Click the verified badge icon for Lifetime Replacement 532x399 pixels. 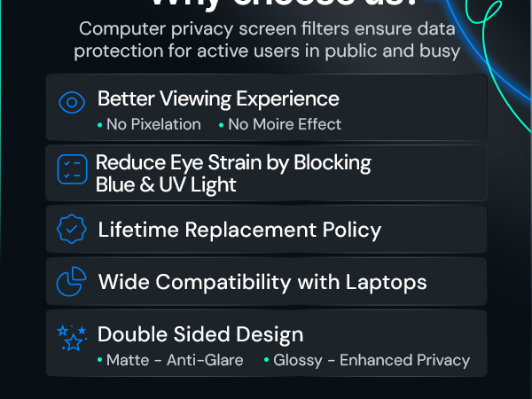(72, 229)
